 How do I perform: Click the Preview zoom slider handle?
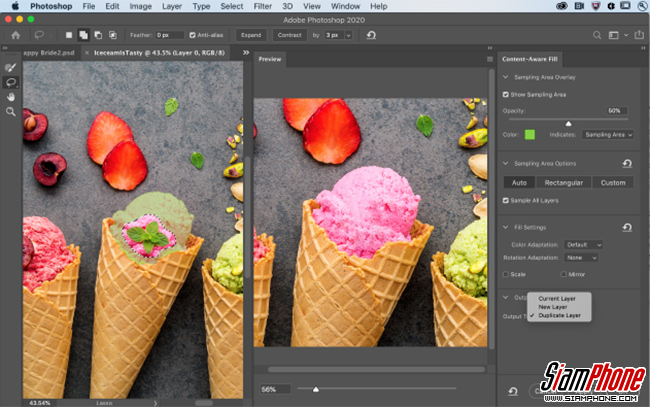tap(316, 389)
